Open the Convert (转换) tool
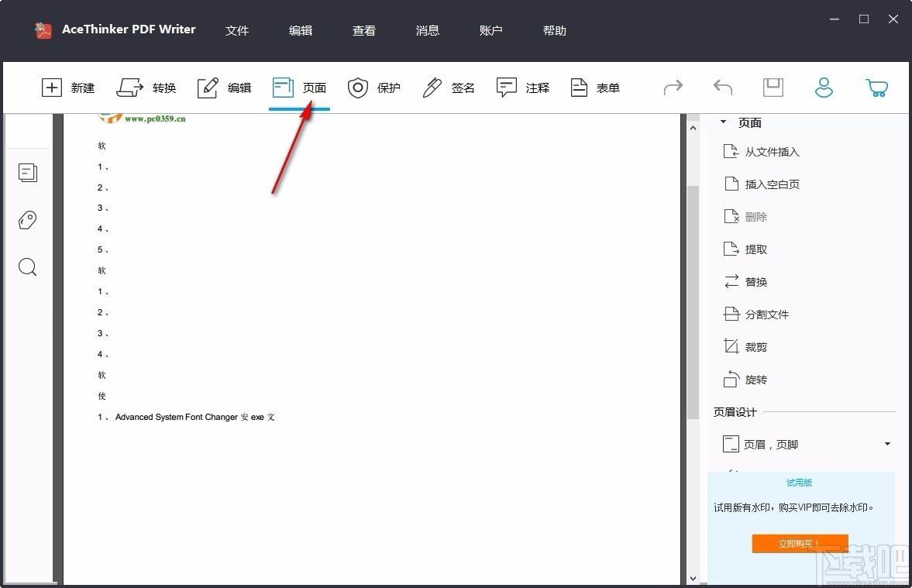The height and width of the screenshot is (588, 912). tap(146, 88)
